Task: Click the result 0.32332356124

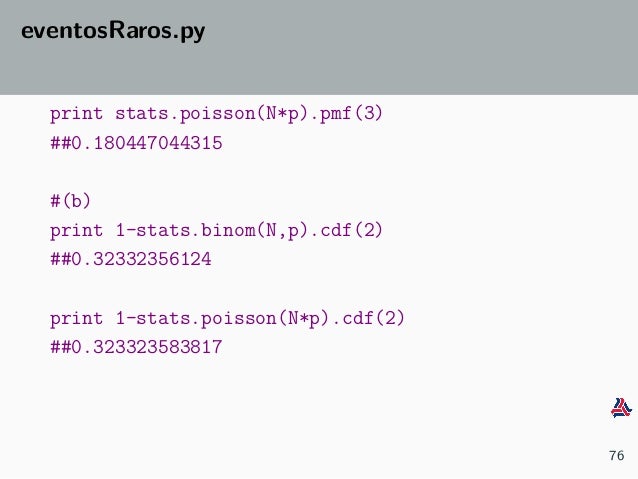Action: [x=131, y=259]
